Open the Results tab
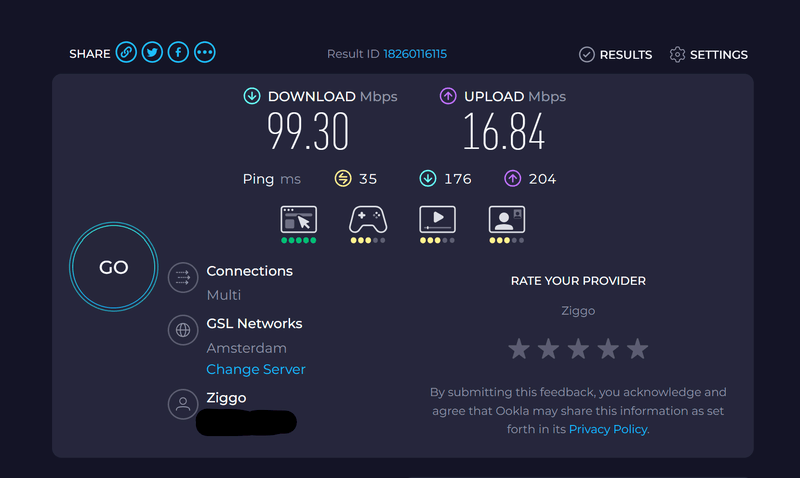The image size is (800, 478). (x=615, y=55)
